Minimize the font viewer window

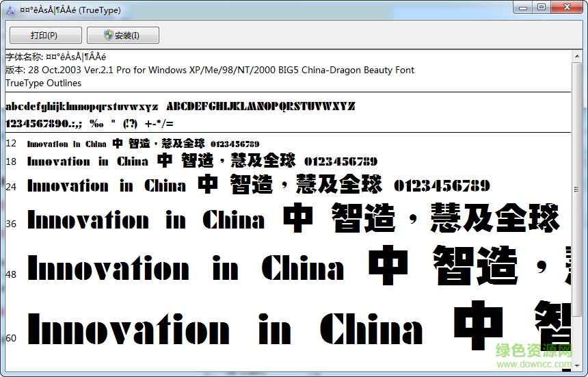pos(523,7)
